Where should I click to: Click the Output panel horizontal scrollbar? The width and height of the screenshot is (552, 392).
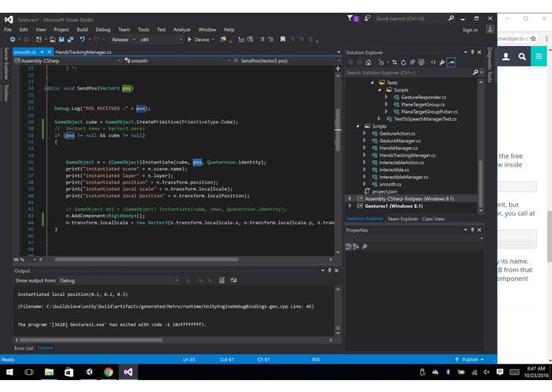91,340
